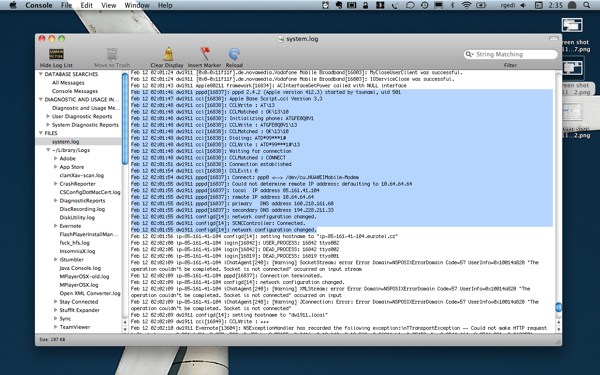Open MPlayerOSX-old.log in sidebar
Image resolution: width=600 pixels, height=375 pixels.
(x=84, y=276)
